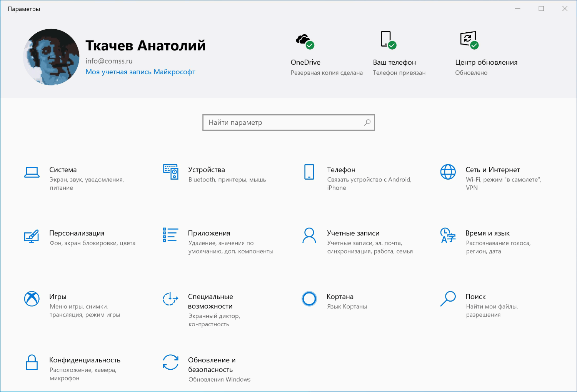577x392 pixels.
Task: Click the Персонализация paintbrush icon
Action: [x=32, y=235]
